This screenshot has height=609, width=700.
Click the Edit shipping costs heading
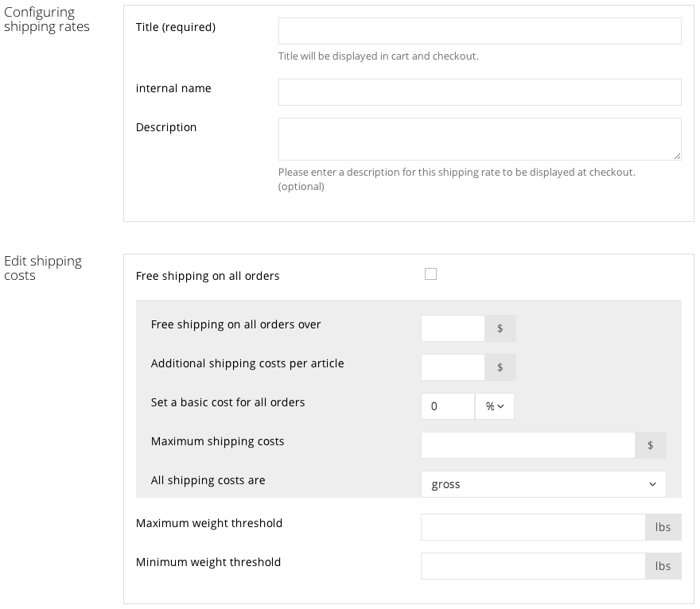tap(42, 268)
